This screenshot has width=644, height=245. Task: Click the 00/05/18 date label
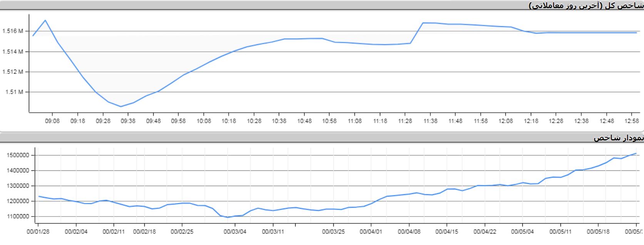[598, 232]
